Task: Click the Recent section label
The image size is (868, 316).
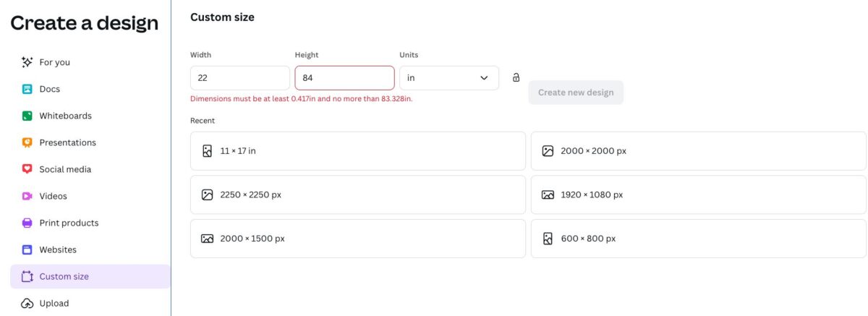Action: coord(203,121)
